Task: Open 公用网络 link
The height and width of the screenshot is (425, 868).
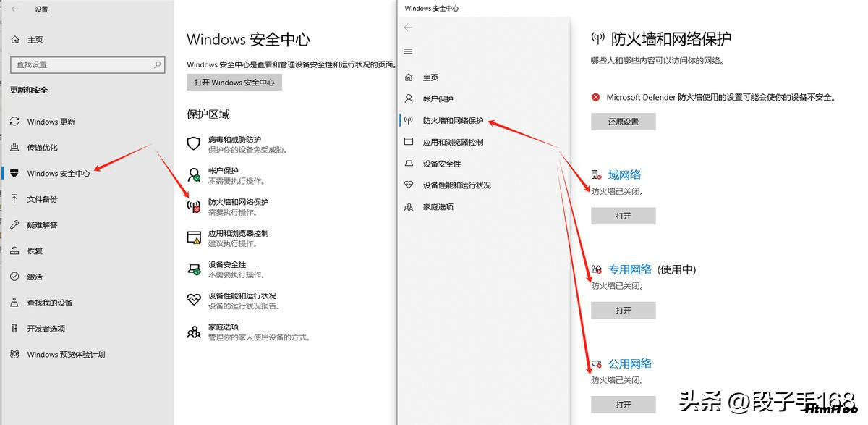Action: click(630, 363)
